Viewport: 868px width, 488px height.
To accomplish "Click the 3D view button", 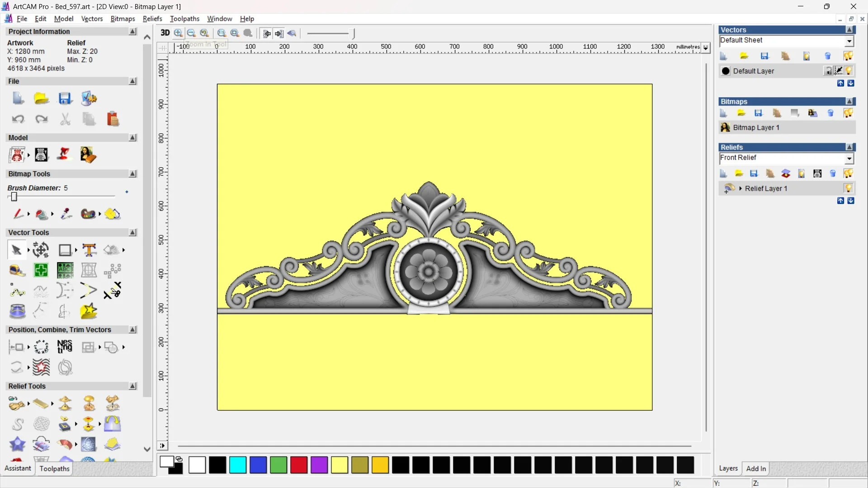I will click(x=165, y=33).
